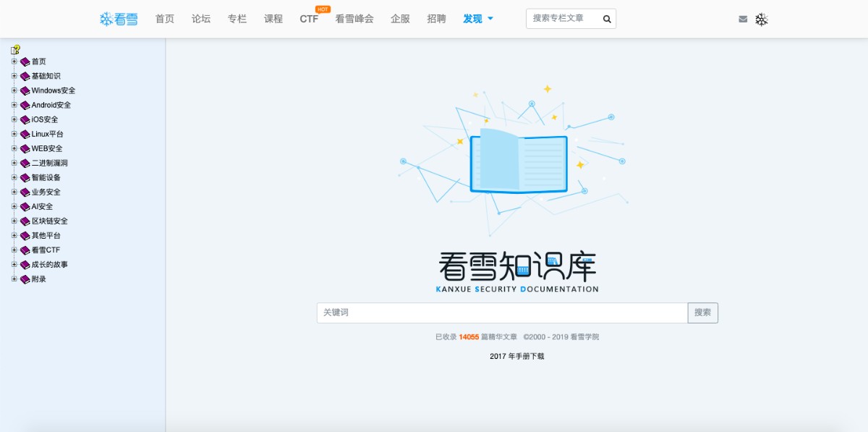Click book icon beside Linux平台
This screenshot has height=432, width=868.
point(25,134)
